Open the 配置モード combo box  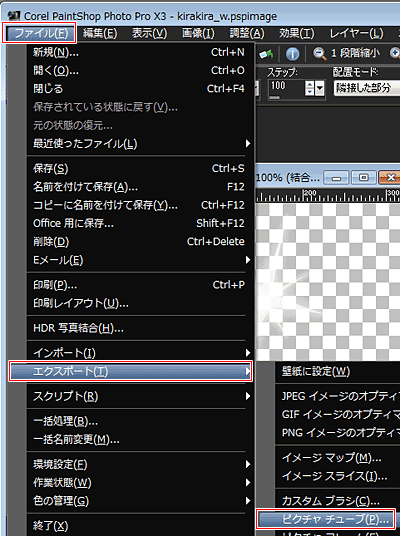367,88
